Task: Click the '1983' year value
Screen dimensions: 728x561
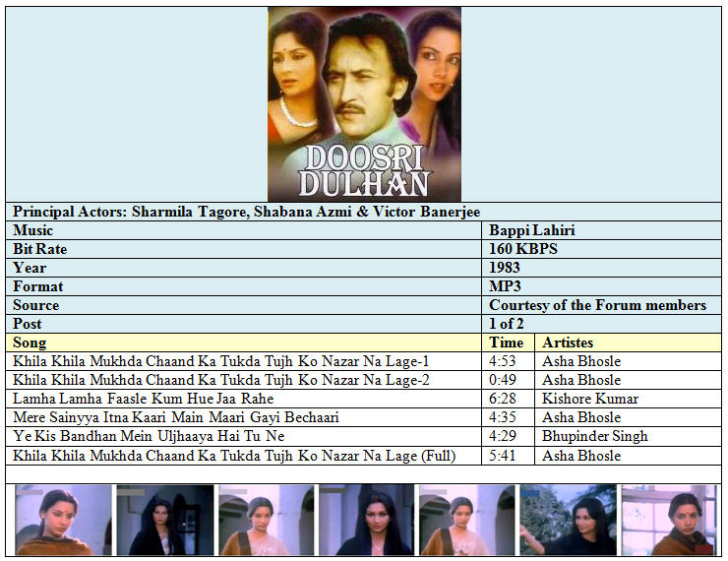Action: (505, 268)
